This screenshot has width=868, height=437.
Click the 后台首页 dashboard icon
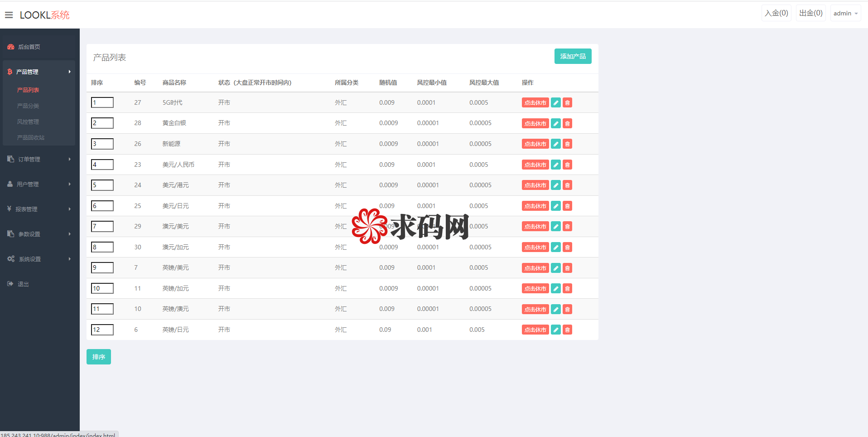click(11, 47)
